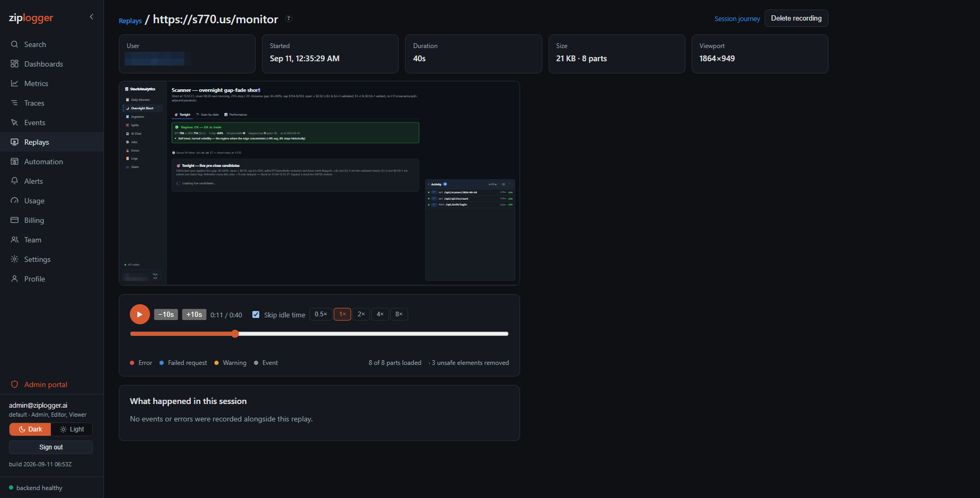
Task: Sign out of the account
Action: pos(51,447)
